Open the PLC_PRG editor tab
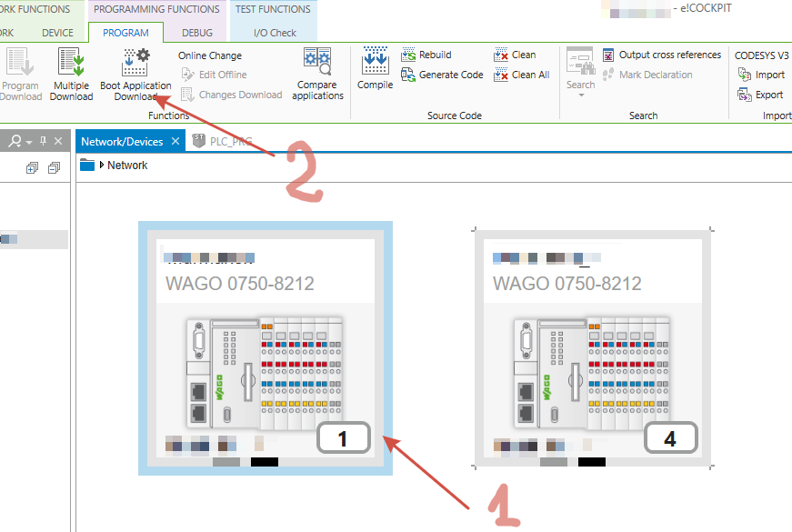 (x=223, y=142)
